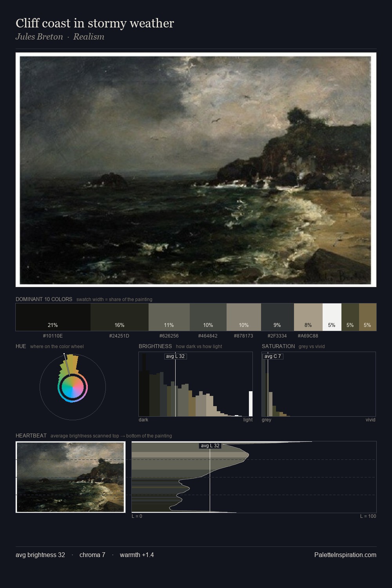Click the brightness 'avg L 32' label
The width and height of the screenshot is (392, 588).
click(175, 356)
